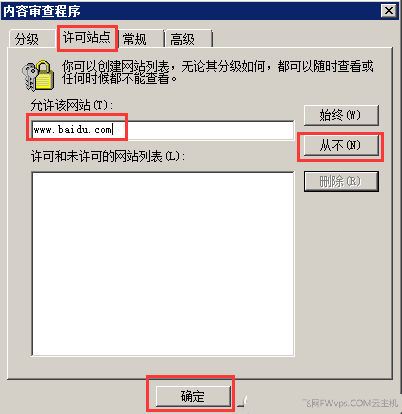The width and height of the screenshot is (402, 414).
Task: Click the empty right part of the website input field
Action: (203, 130)
